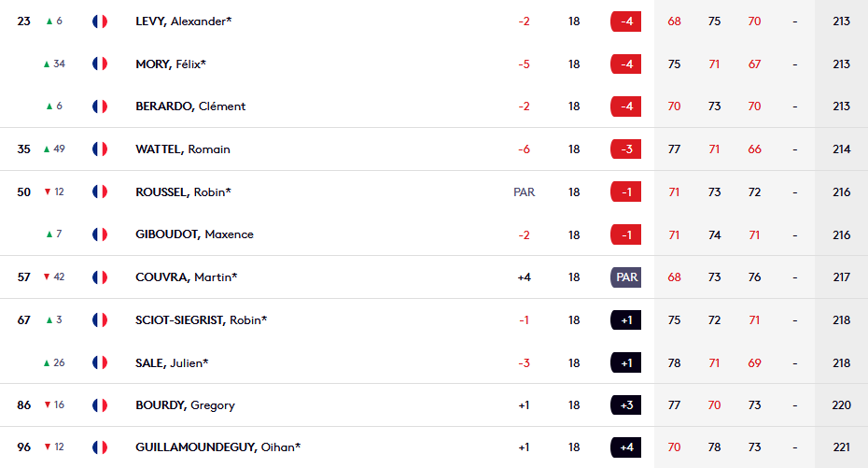
Task: Click round three score 66 for WATTEL
Action: (x=754, y=149)
